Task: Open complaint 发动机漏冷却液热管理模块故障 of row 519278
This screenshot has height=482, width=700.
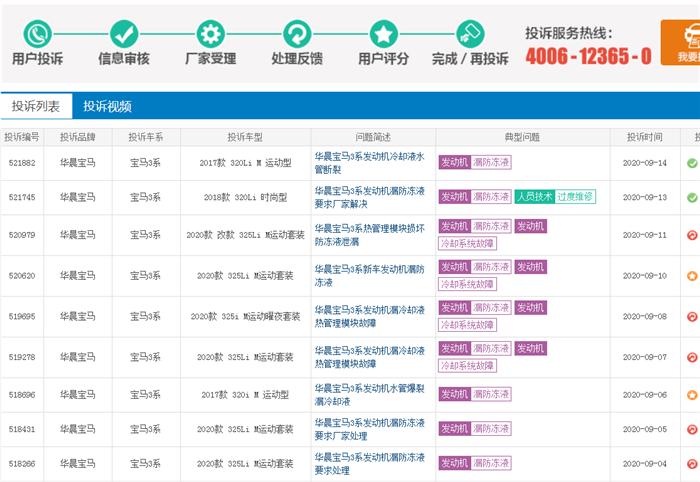Action: point(370,357)
